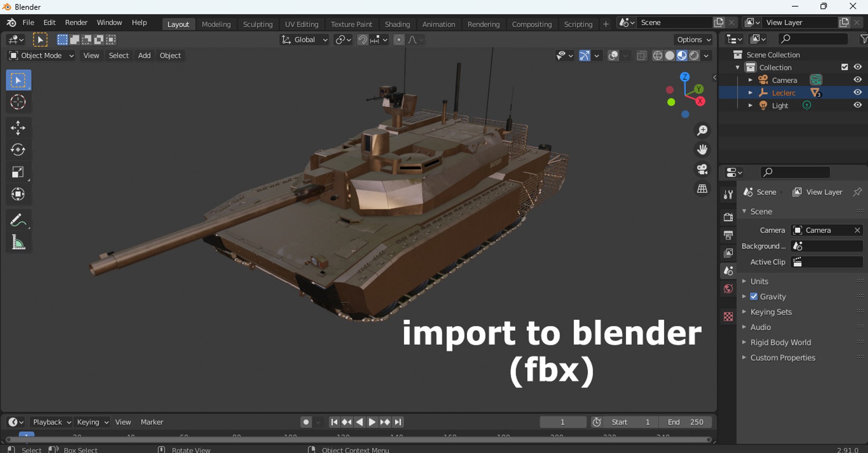This screenshot has width=868, height=453.
Task: Select the Measure tool
Action: [18, 243]
